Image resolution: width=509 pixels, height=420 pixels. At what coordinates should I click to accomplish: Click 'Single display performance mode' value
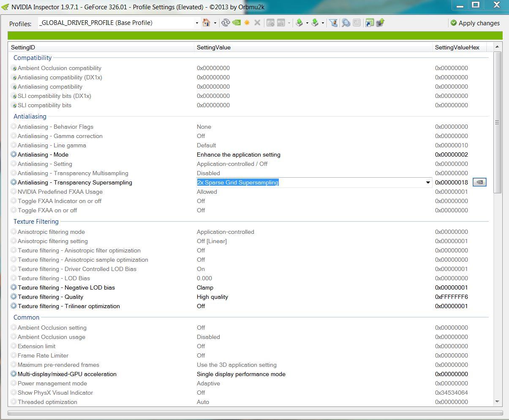241,374
